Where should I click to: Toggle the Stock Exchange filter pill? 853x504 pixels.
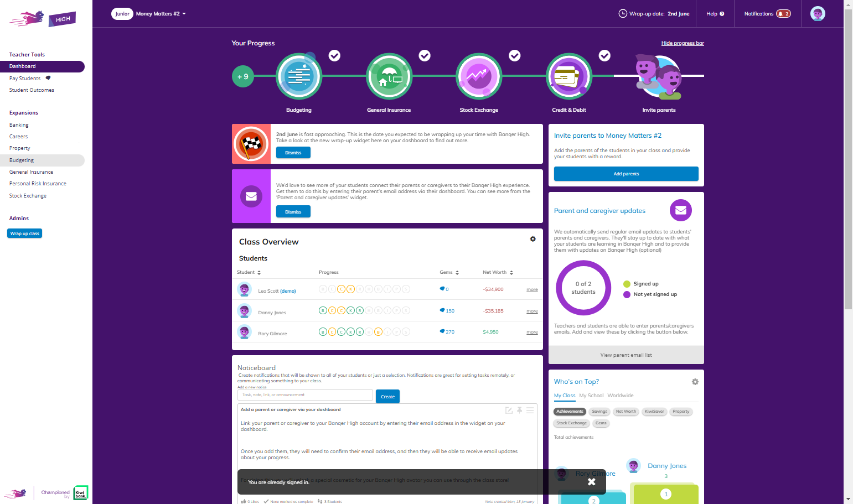click(x=571, y=423)
